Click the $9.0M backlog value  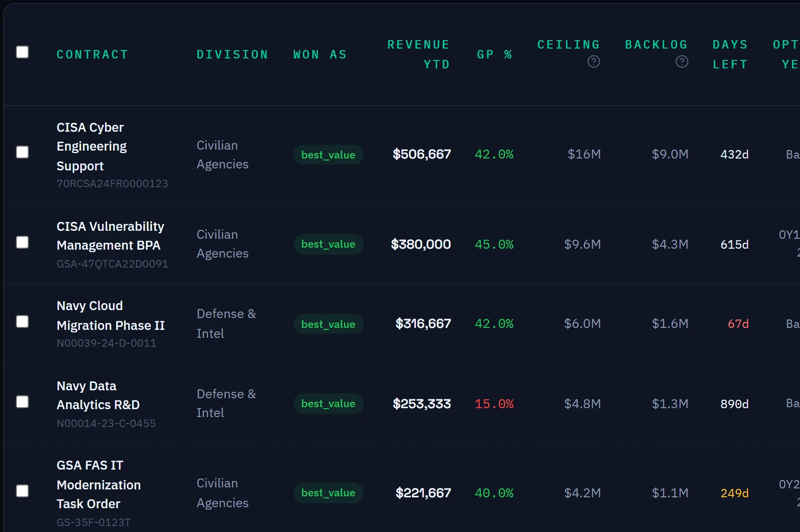click(670, 155)
